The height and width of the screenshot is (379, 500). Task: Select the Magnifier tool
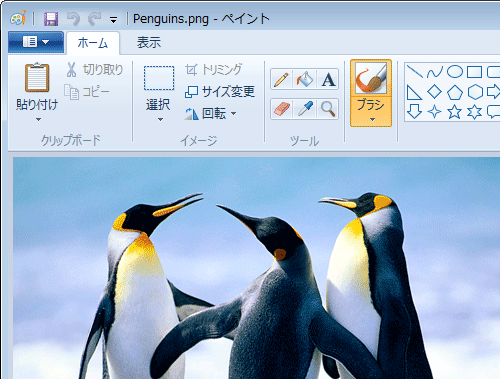click(328, 109)
